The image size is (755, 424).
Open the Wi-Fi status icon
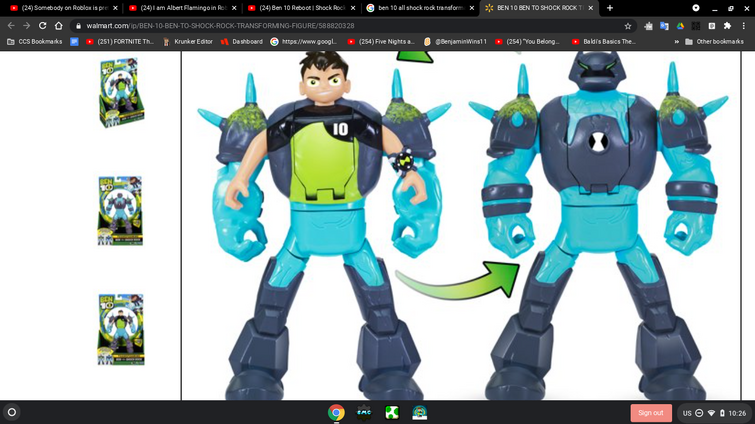point(711,413)
